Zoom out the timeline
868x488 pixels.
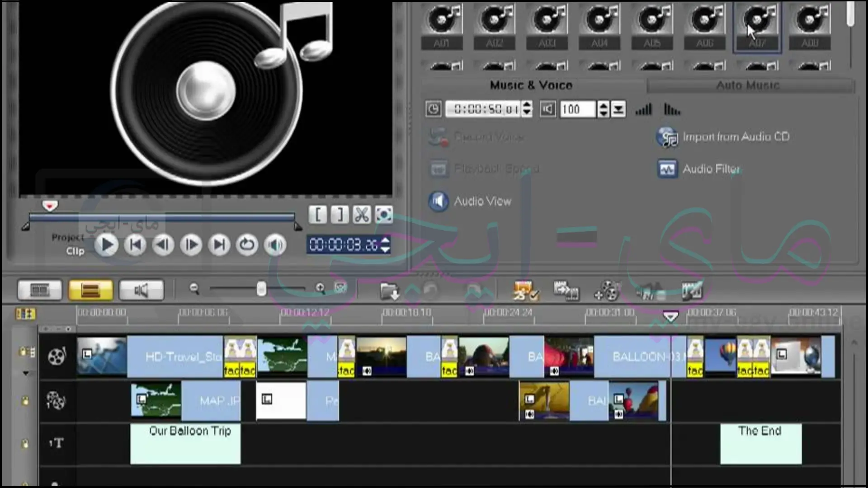click(x=194, y=288)
